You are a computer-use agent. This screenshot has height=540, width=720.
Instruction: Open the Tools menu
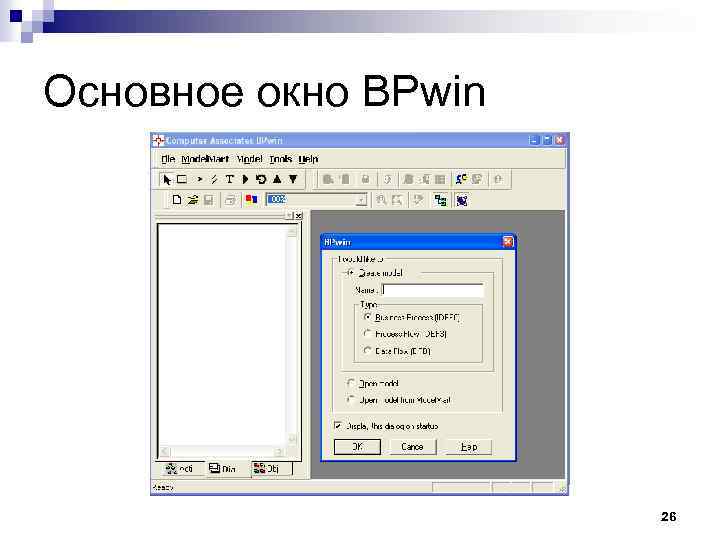point(281,159)
